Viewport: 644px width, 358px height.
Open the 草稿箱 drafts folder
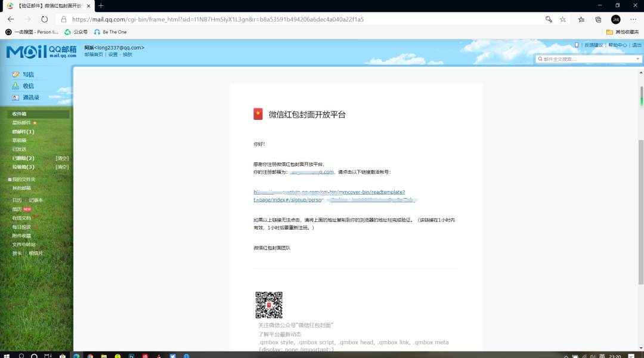click(19, 141)
